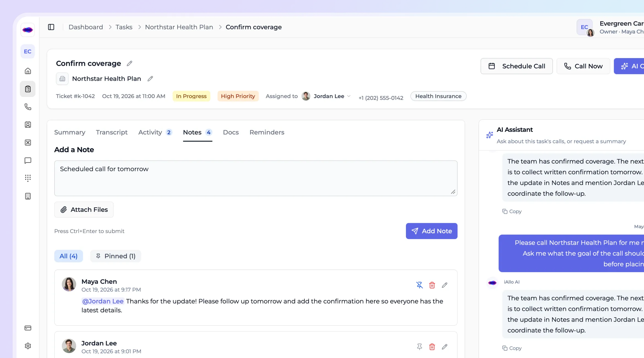
Task: Click the Attach Files button
Action: point(84,210)
